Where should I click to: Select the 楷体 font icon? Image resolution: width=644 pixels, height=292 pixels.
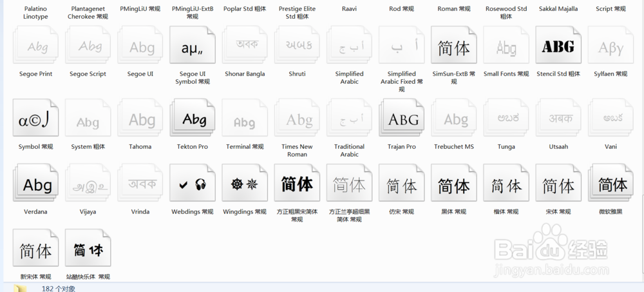pyautogui.click(x=506, y=182)
